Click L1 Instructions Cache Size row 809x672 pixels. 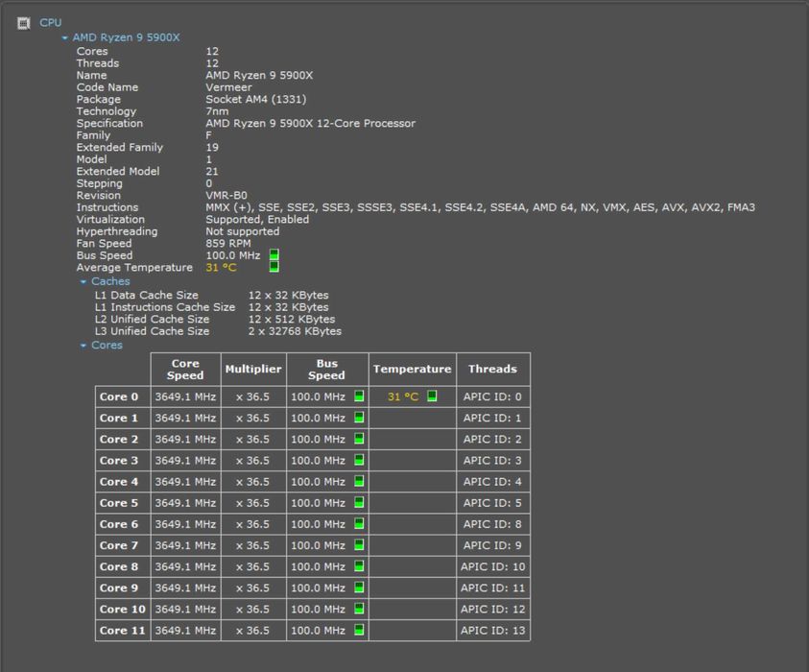click(211, 307)
